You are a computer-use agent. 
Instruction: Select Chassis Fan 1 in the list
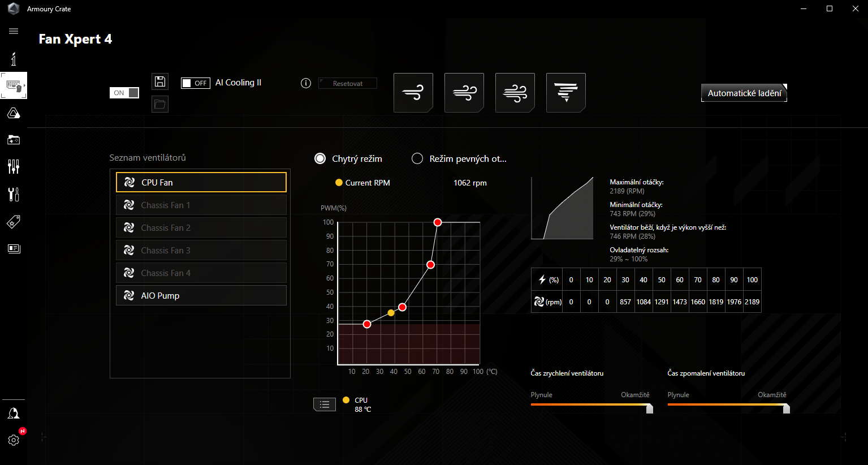coord(201,205)
